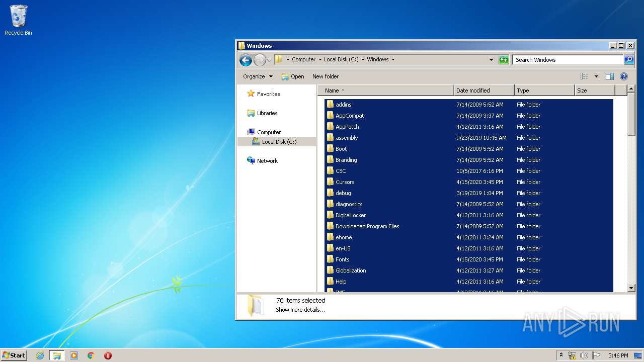Open Windows Media Player from taskbar
Image resolution: width=644 pixels, height=362 pixels.
pyautogui.click(x=74, y=355)
